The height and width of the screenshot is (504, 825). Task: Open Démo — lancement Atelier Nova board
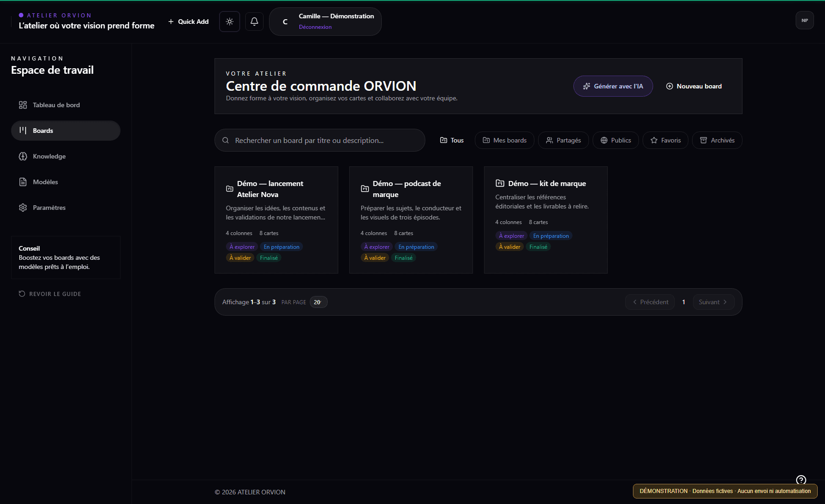(x=276, y=220)
